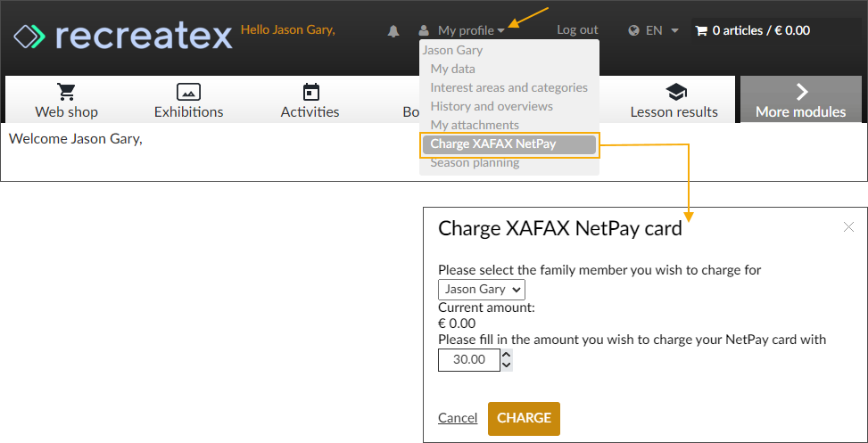Open Season planning menu item
Viewport: 868px width, 443px height.
(475, 162)
